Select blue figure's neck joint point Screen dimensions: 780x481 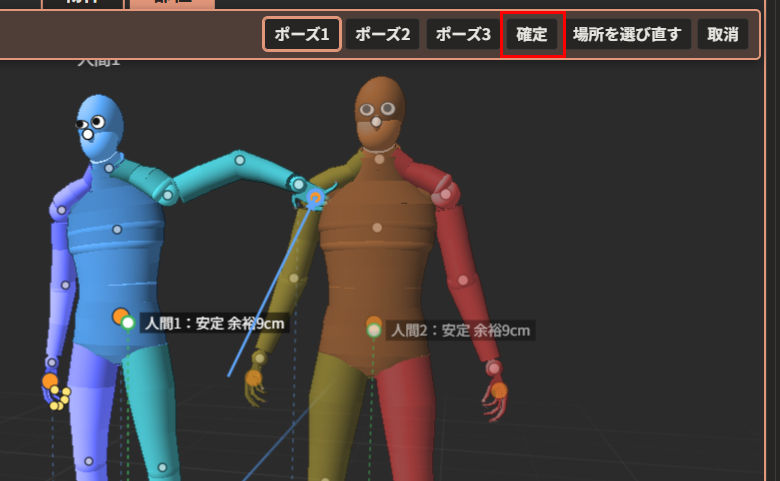point(109,168)
